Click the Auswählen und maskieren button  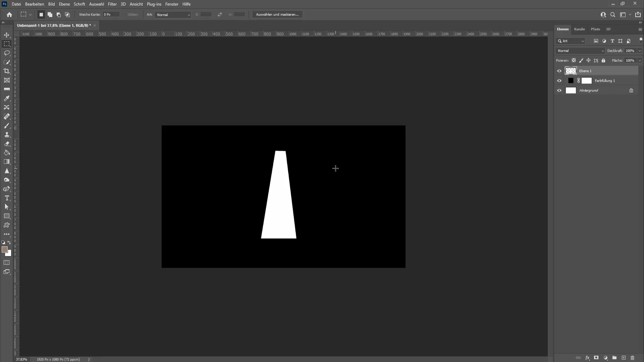tap(277, 15)
